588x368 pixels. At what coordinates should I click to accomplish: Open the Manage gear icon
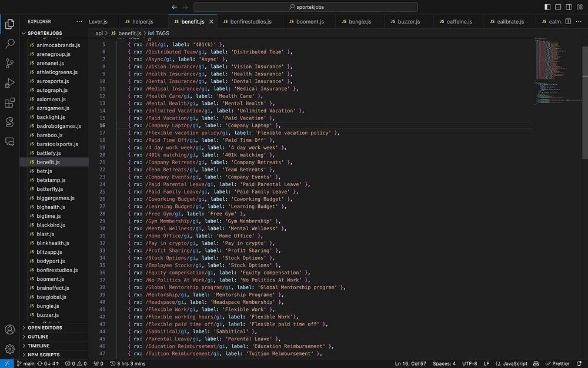click(x=10, y=349)
